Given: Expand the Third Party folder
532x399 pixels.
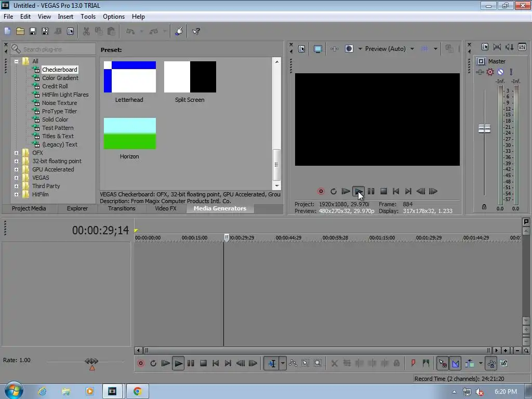Looking at the screenshot, I should tap(16, 187).
